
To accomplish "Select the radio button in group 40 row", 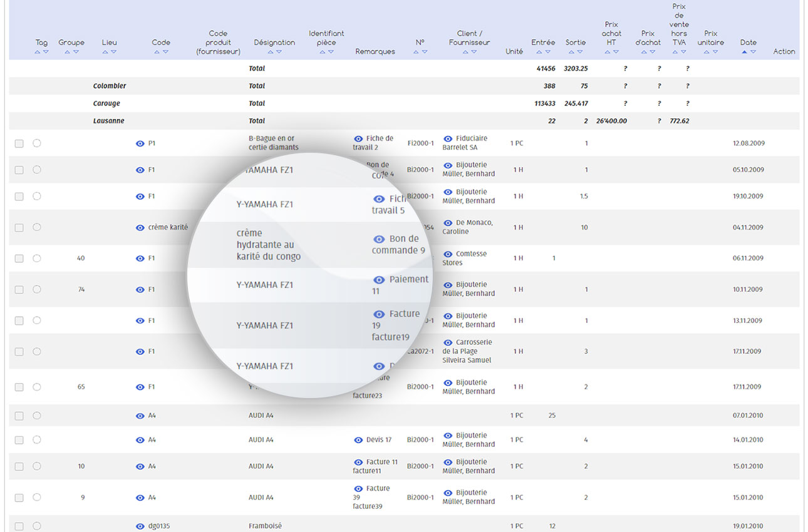I will pyautogui.click(x=37, y=258).
